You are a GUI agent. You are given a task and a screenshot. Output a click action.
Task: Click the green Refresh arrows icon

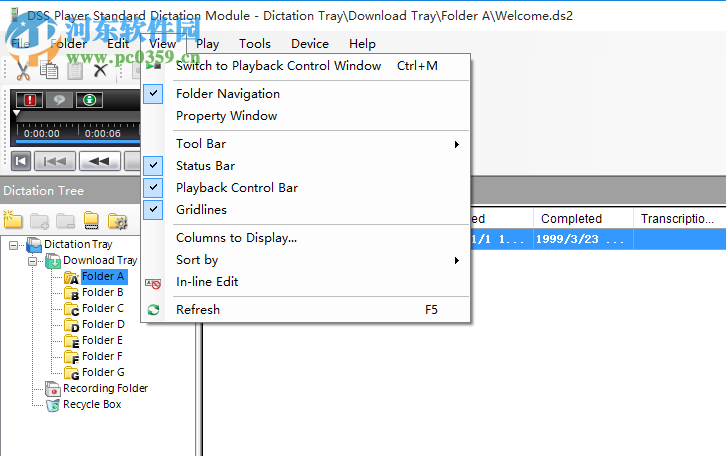[153, 310]
